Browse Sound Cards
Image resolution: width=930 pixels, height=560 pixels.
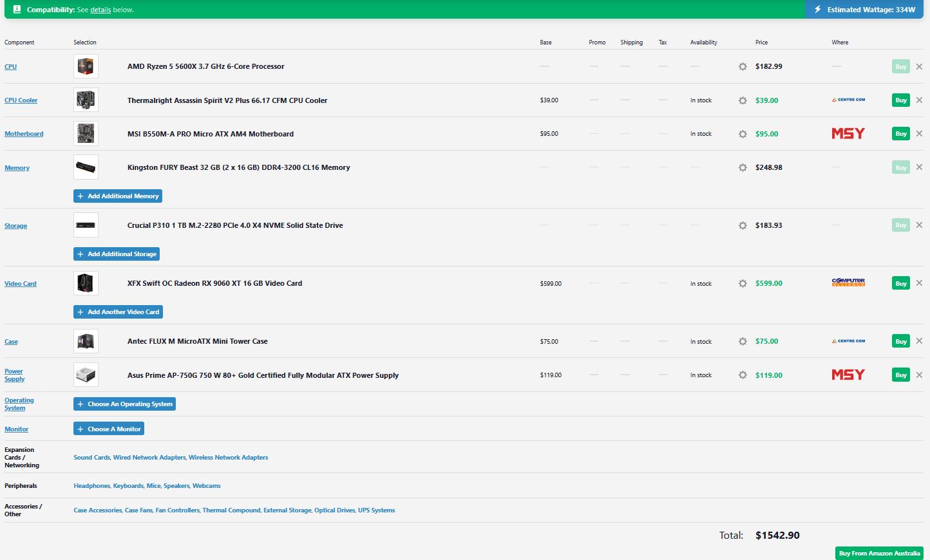[x=92, y=457]
